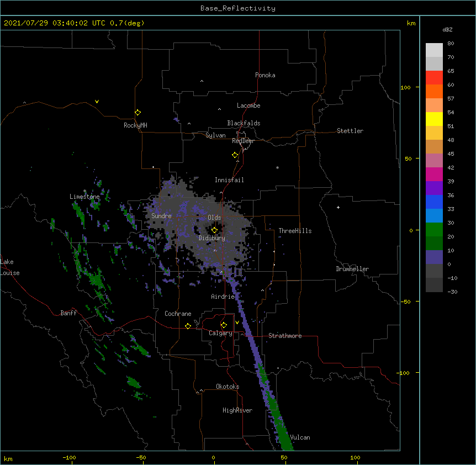This screenshot has width=476, height=465.
Task: Click the white asterisk marker east of Innisfail
Action: [x=277, y=167]
